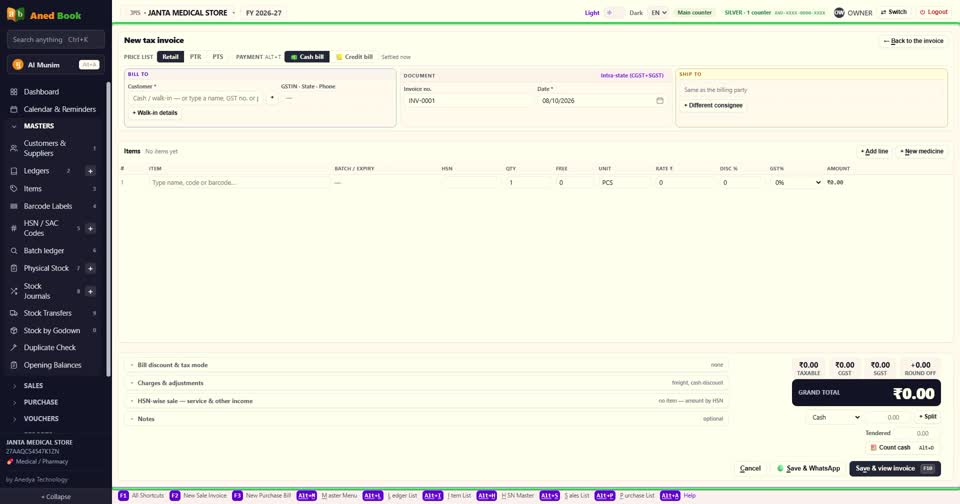
Task: Click the Items tag icon
Action: 14,189
